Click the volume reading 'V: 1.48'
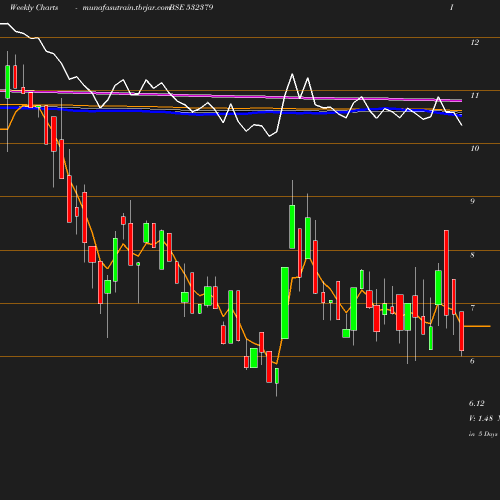This screenshot has width=500, height=500. point(481,418)
